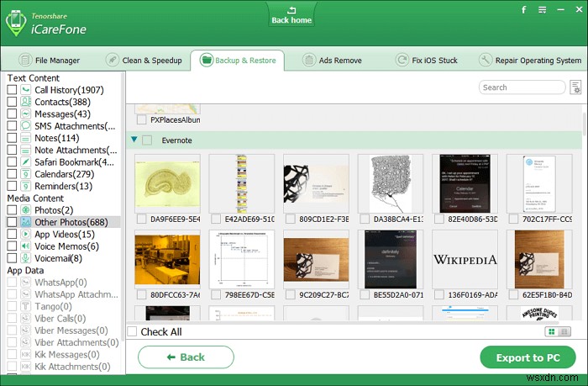Open the Ads Remove tab
Image resolution: width=588 pixels, height=386 pixels.
pos(332,60)
